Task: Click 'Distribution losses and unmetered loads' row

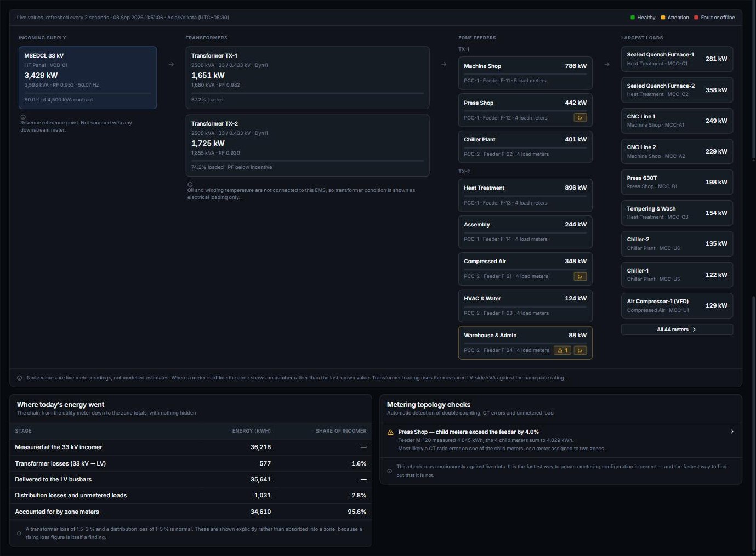Action: 191,495
